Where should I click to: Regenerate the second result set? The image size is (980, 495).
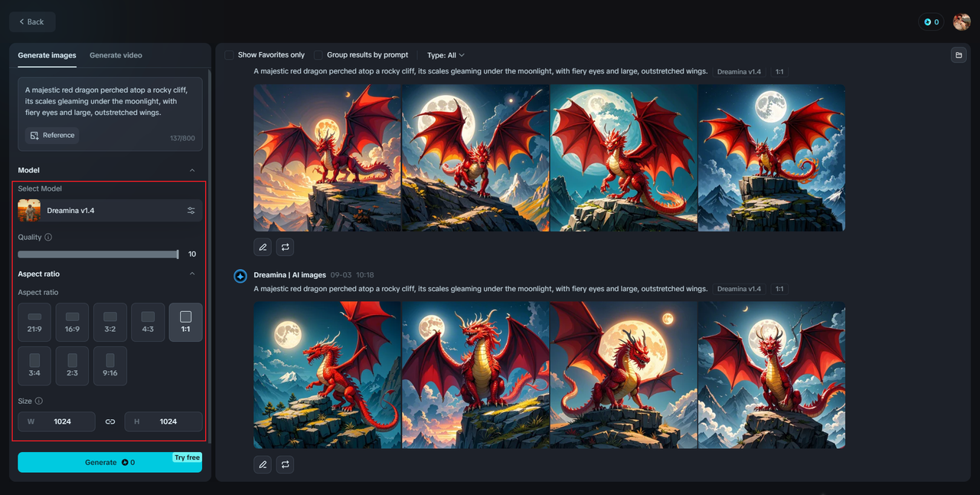pyautogui.click(x=285, y=464)
